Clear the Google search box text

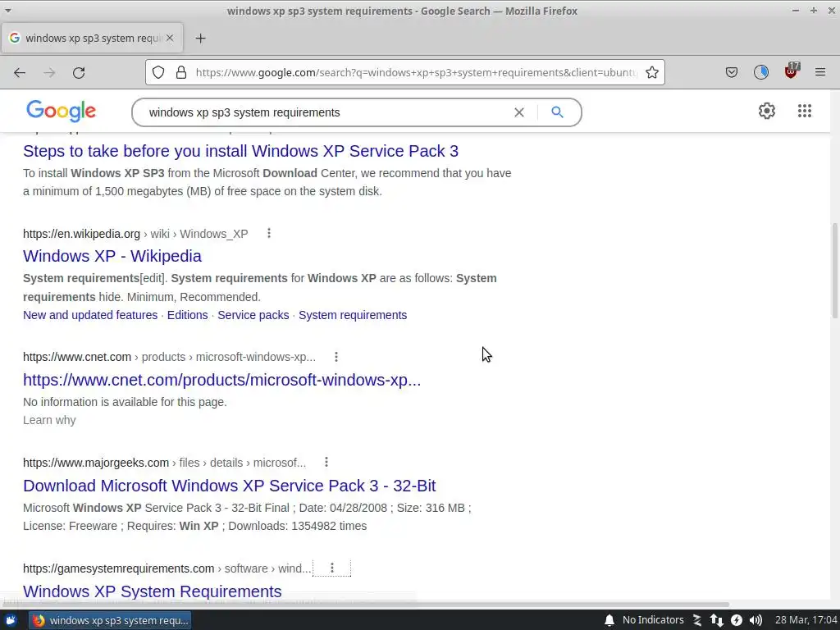(x=519, y=112)
